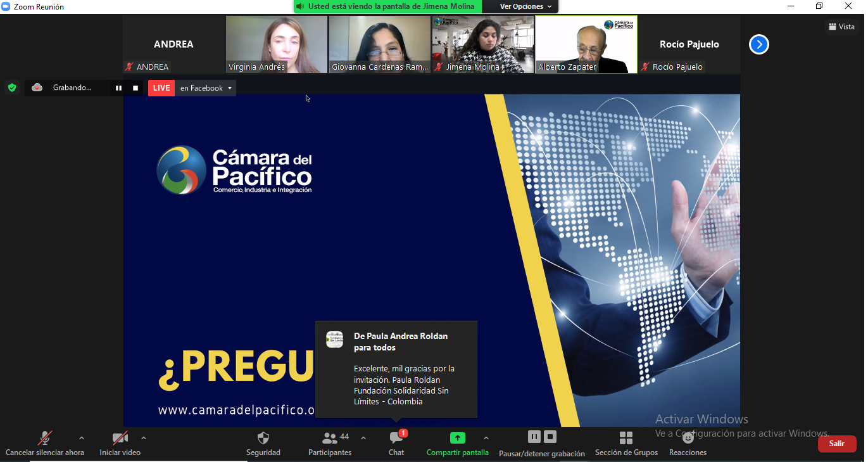
Task: Click Cámara del Pacífico logo on slide
Action: (234, 170)
